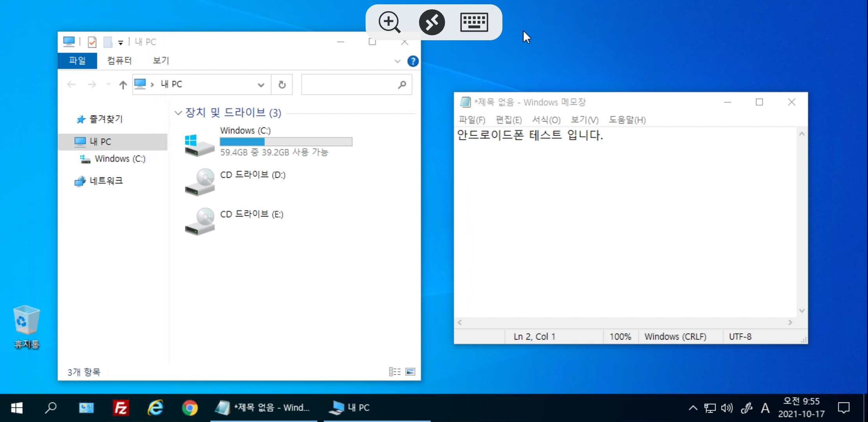Open Internet Explorer taskbar icon
Viewport: 868px width, 422px height.
click(x=155, y=408)
